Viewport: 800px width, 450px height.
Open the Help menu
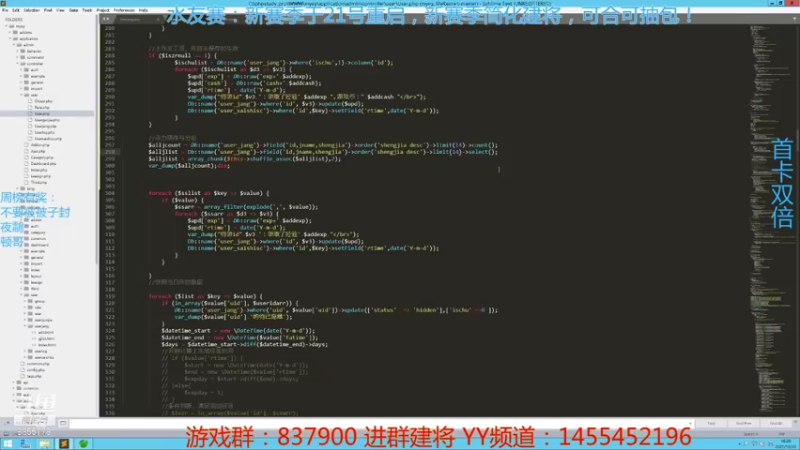tap(143, 10)
